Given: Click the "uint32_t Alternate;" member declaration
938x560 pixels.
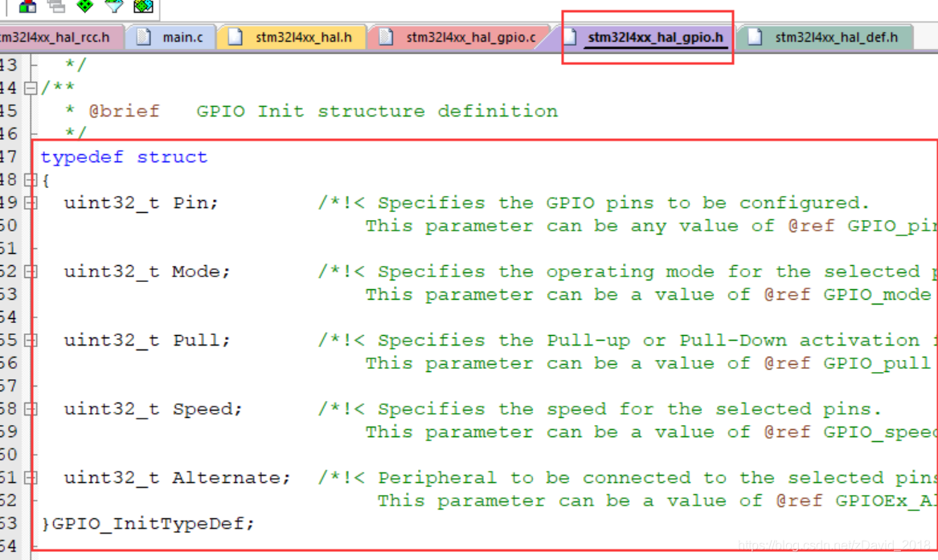Looking at the screenshot, I should [x=177, y=478].
